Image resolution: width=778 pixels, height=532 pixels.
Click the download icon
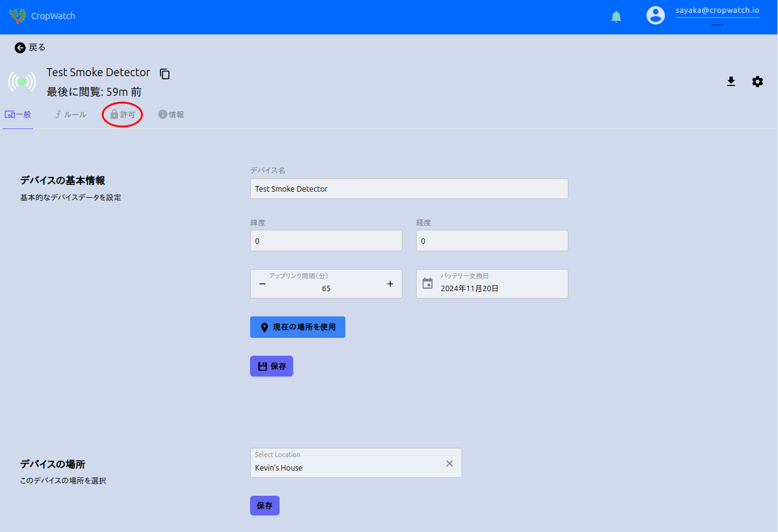[731, 81]
